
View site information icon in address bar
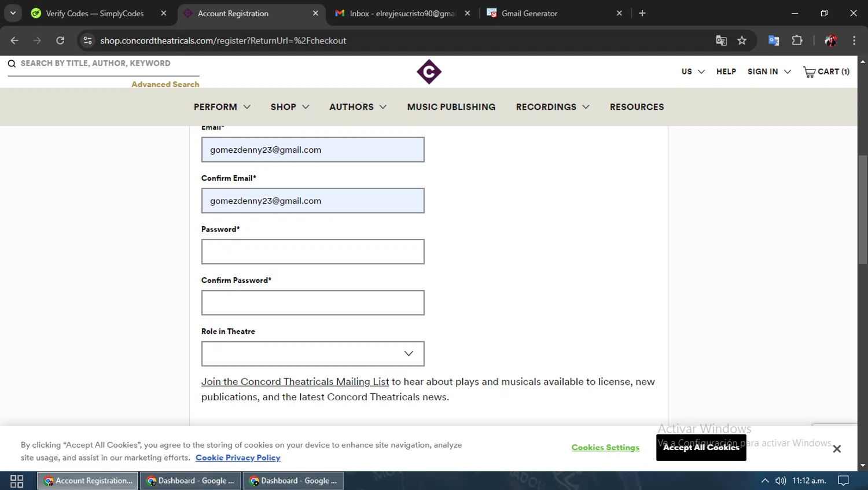click(x=87, y=40)
